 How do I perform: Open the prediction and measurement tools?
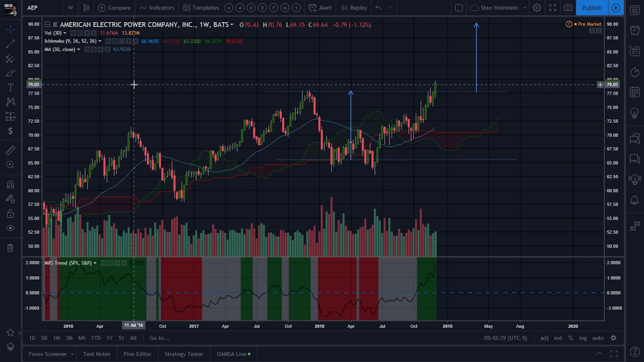pyautogui.click(x=10, y=117)
